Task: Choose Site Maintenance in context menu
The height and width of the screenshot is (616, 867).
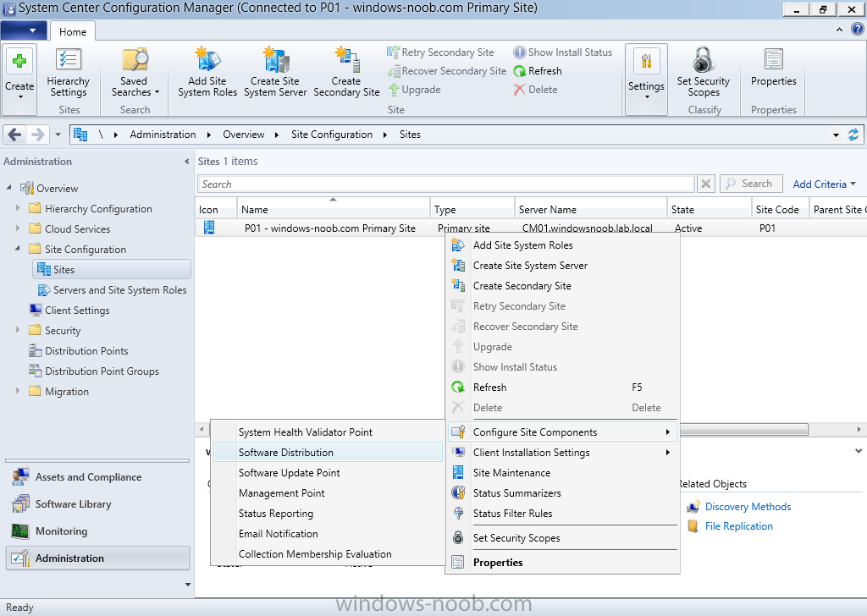Action: pyautogui.click(x=563, y=473)
